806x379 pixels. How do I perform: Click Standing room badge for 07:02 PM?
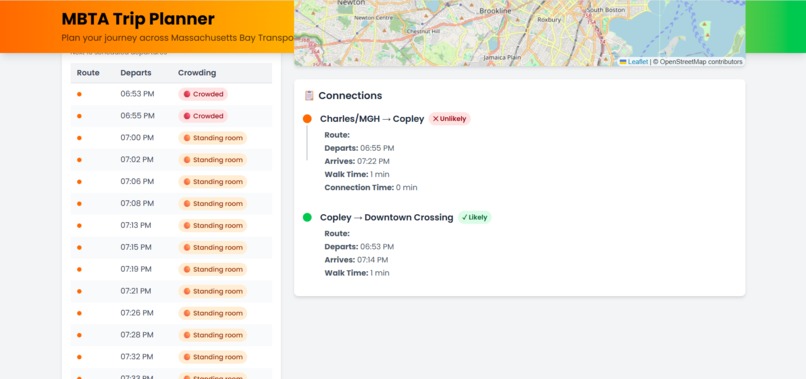[x=212, y=160]
